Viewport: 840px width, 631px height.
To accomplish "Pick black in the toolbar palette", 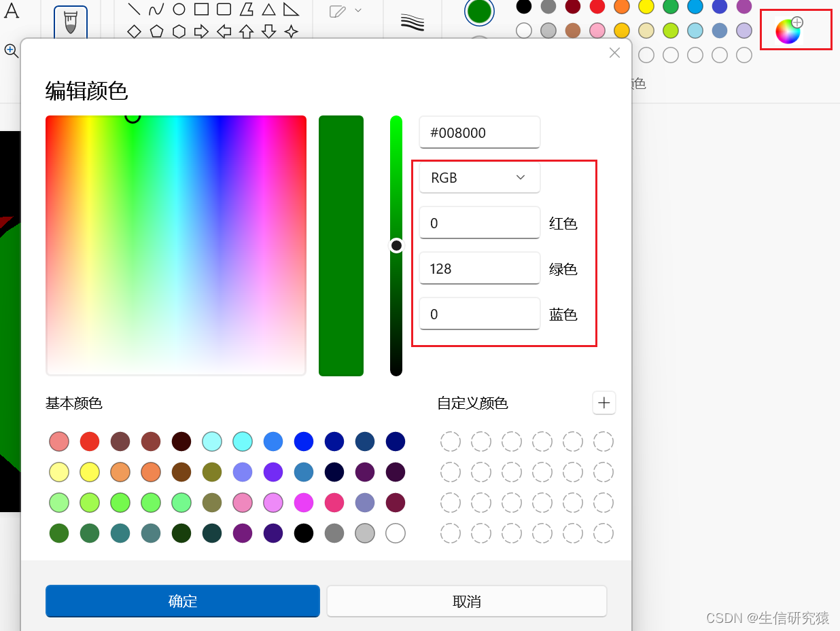I will click(x=524, y=7).
